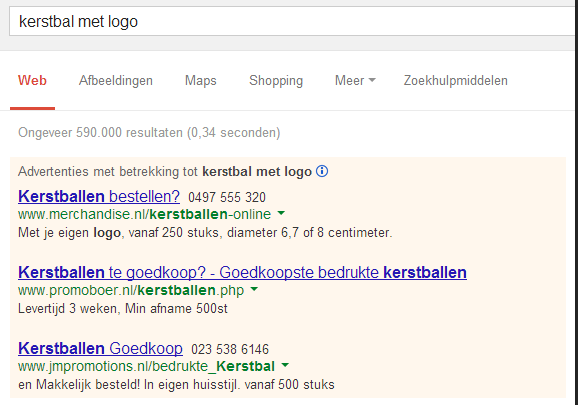Expand arrow next to merchandise.nl URL
The width and height of the screenshot is (578, 405).
[281, 213]
